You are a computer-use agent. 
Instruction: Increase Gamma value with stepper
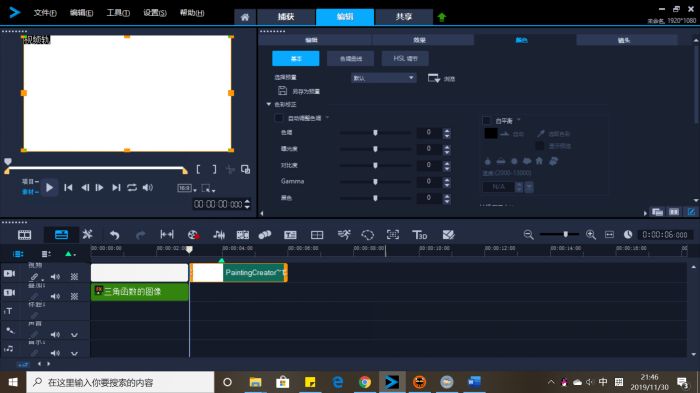[x=447, y=179]
